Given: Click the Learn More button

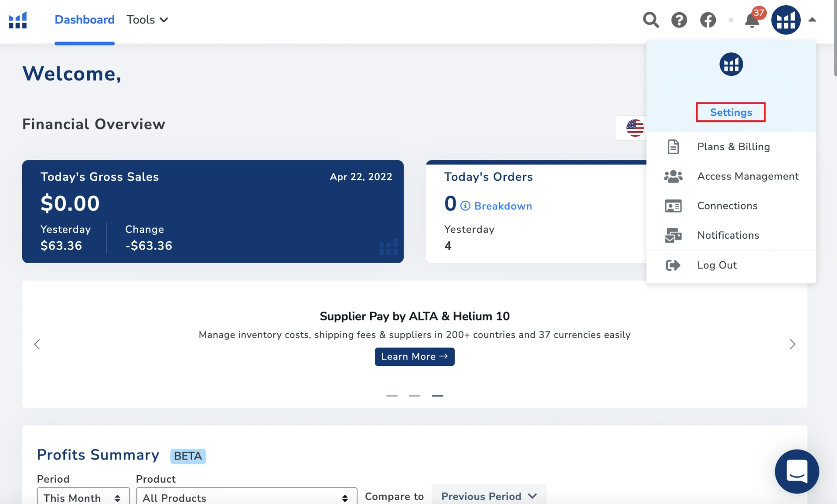Looking at the screenshot, I should coord(415,357).
